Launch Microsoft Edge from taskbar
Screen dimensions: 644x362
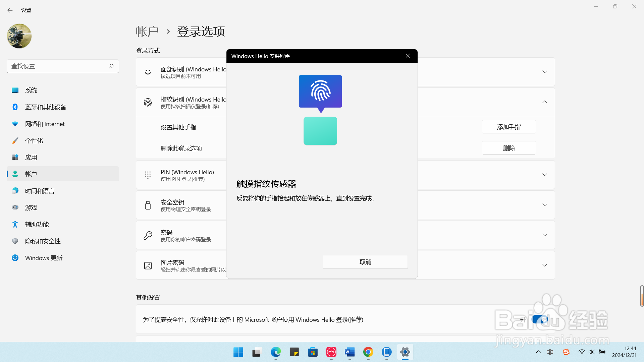(276, 352)
